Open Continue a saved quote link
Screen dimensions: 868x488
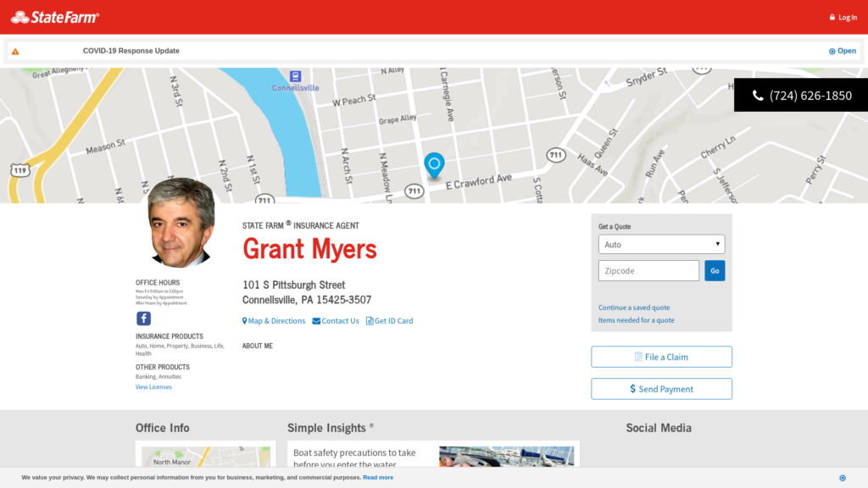pos(634,308)
